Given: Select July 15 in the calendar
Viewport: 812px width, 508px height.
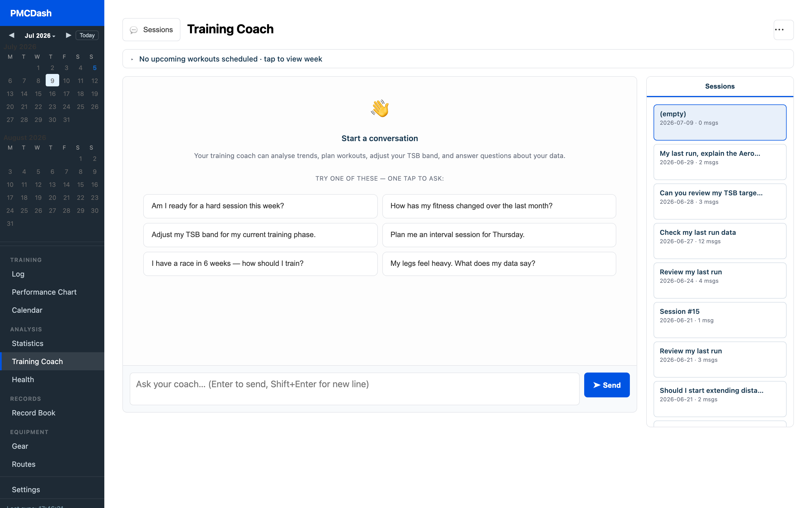Looking at the screenshot, I should tap(38, 94).
